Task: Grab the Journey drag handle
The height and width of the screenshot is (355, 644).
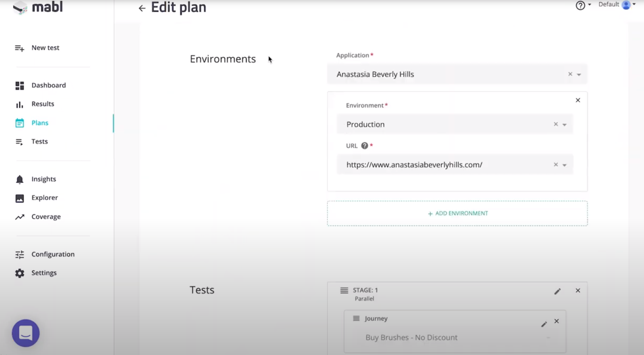Action: (x=356, y=319)
